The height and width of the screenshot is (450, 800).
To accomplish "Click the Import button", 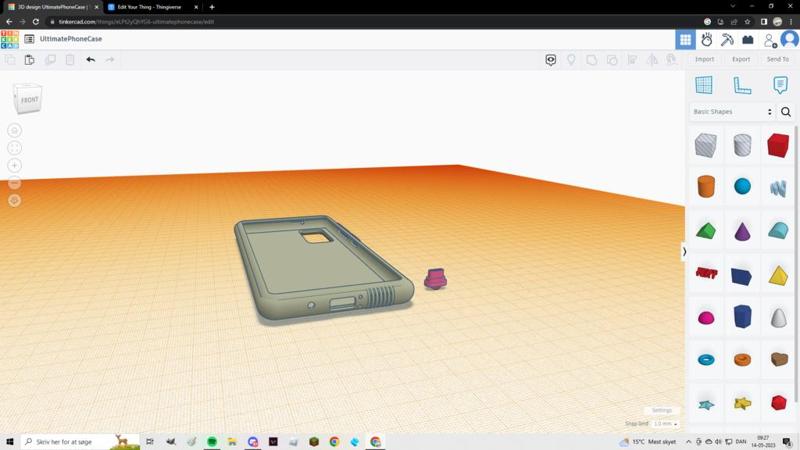I will click(x=705, y=59).
